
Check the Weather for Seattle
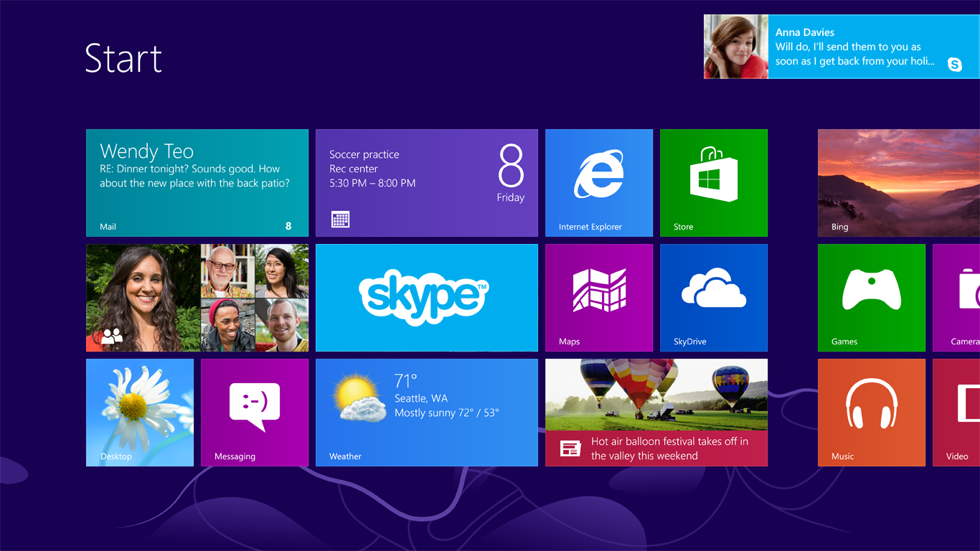click(x=426, y=412)
